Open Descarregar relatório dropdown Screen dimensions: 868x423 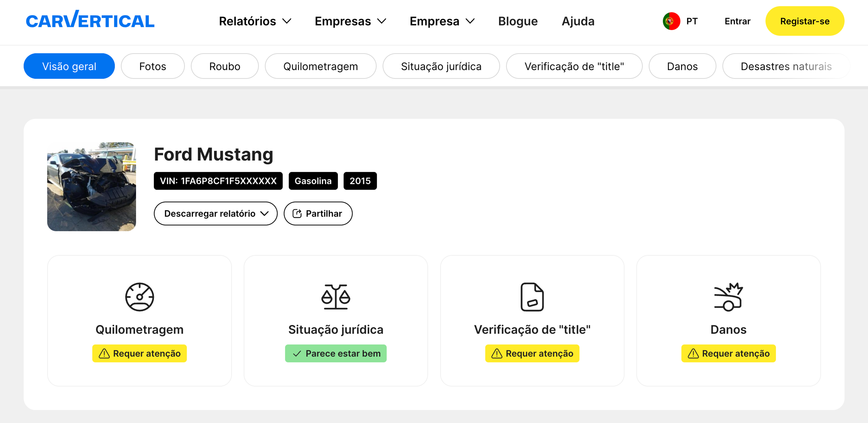click(216, 214)
